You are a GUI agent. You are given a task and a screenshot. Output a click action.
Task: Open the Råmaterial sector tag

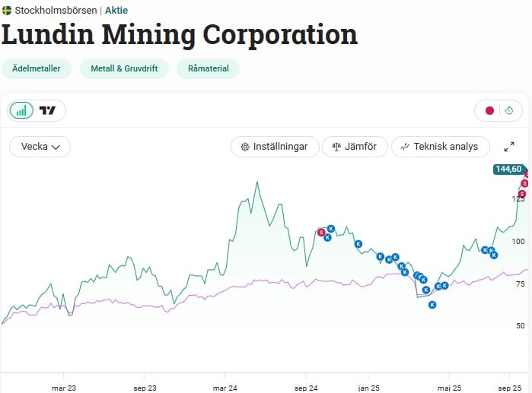coord(209,68)
